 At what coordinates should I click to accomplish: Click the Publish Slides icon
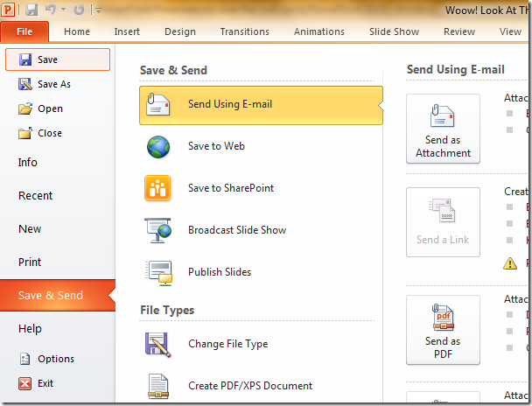158,272
